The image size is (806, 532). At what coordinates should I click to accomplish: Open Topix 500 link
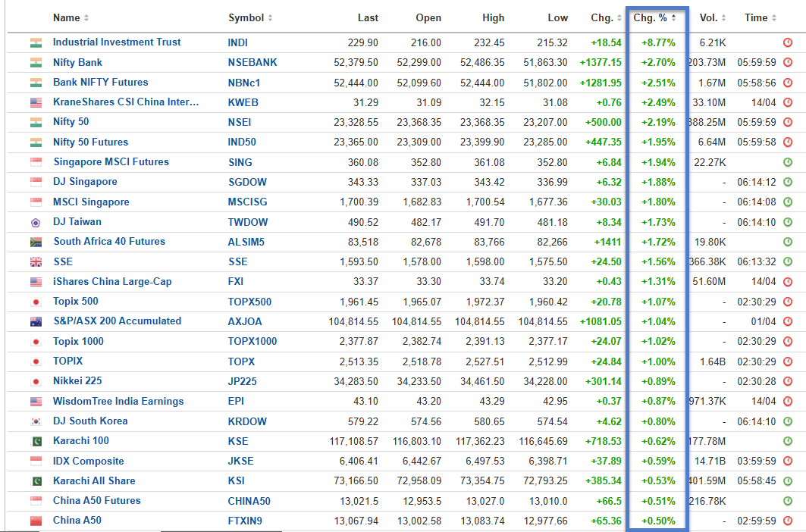point(76,301)
